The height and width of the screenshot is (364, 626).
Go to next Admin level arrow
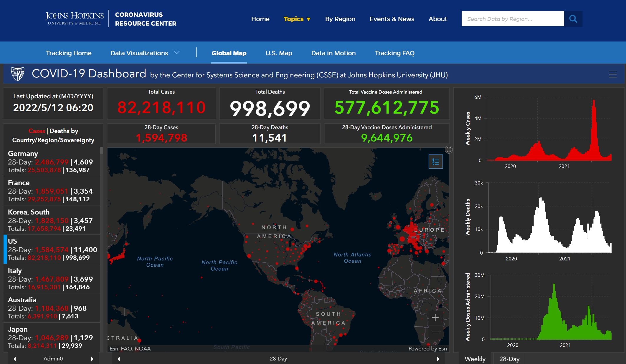coord(92,359)
